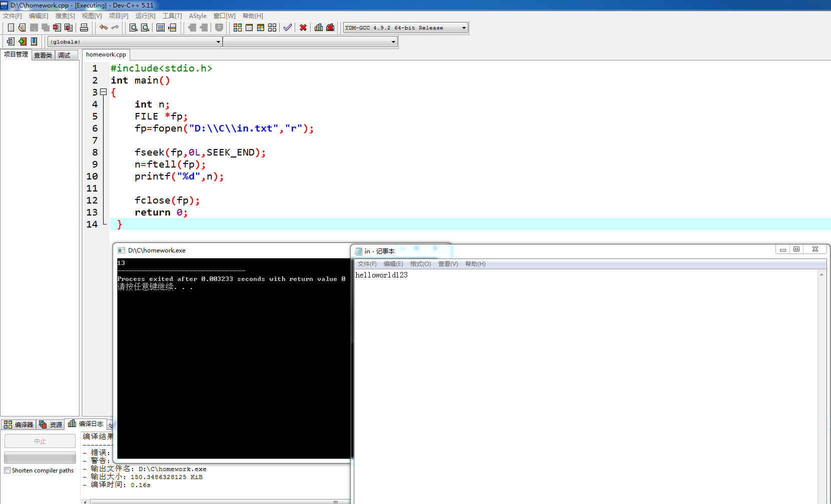Switch to the 资源 bottom tab
This screenshot has height=504, width=831.
pyautogui.click(x=51, y=424)
